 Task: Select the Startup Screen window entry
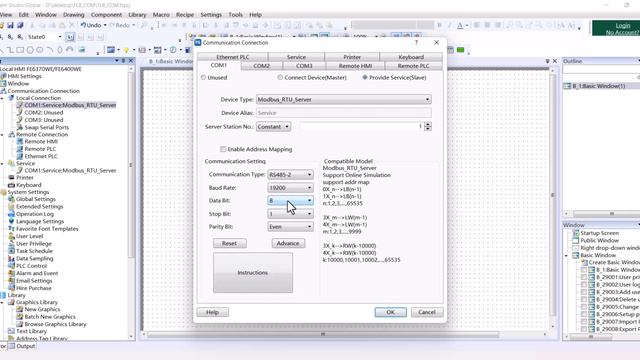pyautogui.click(x=599, y=233)
